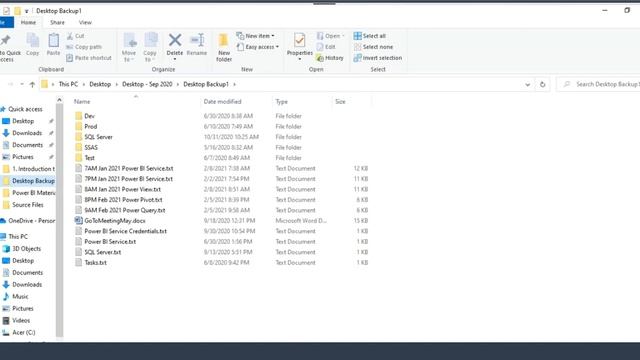
Task: Select the GoToMeetingMay.docx Word file
Action: point(115,221)
